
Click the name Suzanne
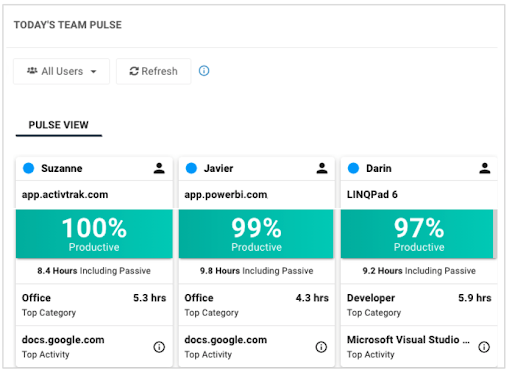pyautogui.click(x=62, y=168)
